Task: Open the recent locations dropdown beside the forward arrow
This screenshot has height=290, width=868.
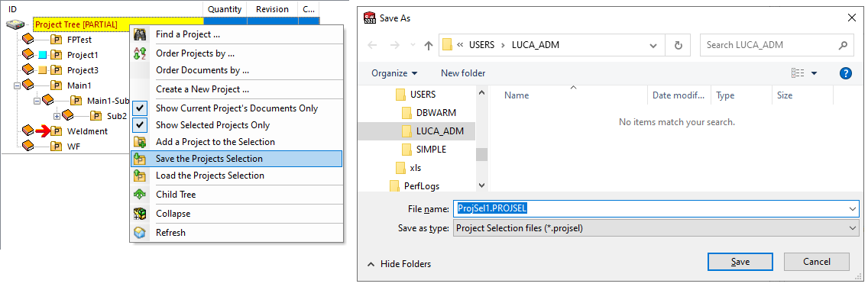Action: (x=413, y=45)
